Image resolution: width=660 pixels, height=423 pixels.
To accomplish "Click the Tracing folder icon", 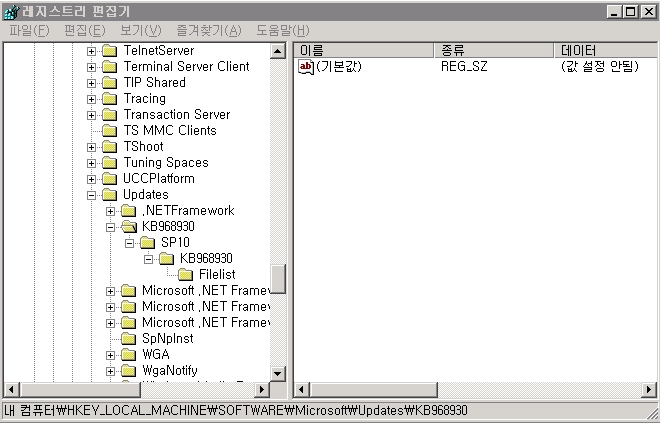I will pos(109,99).
